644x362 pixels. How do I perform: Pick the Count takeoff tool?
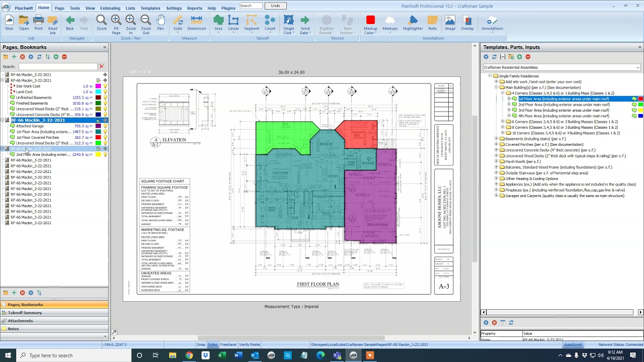click(x=270, y=23)
